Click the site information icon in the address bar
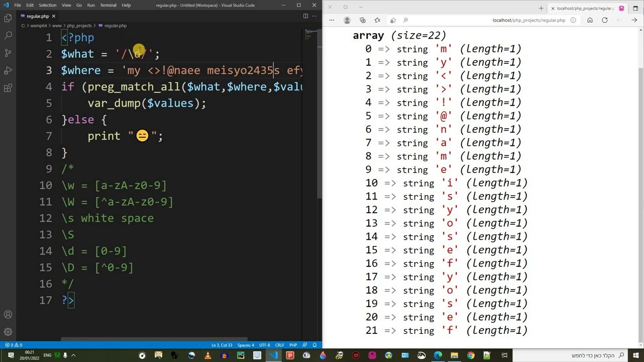 pyautogui.click(x=573, y=20)
